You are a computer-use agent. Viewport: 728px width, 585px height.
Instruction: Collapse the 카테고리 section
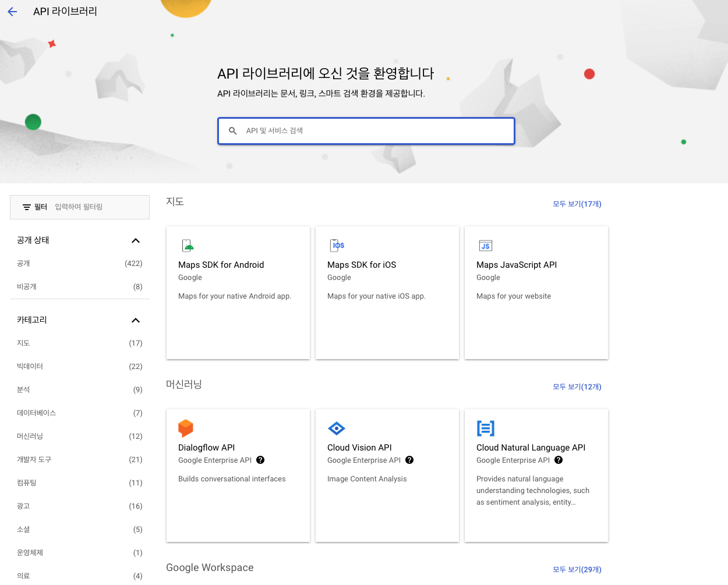click(136, 320)
